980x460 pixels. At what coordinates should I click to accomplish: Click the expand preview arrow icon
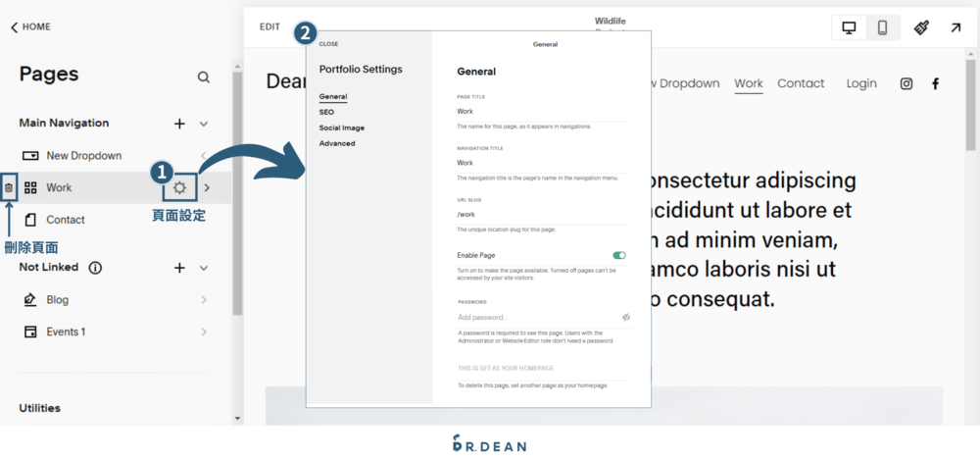(955, 27)
